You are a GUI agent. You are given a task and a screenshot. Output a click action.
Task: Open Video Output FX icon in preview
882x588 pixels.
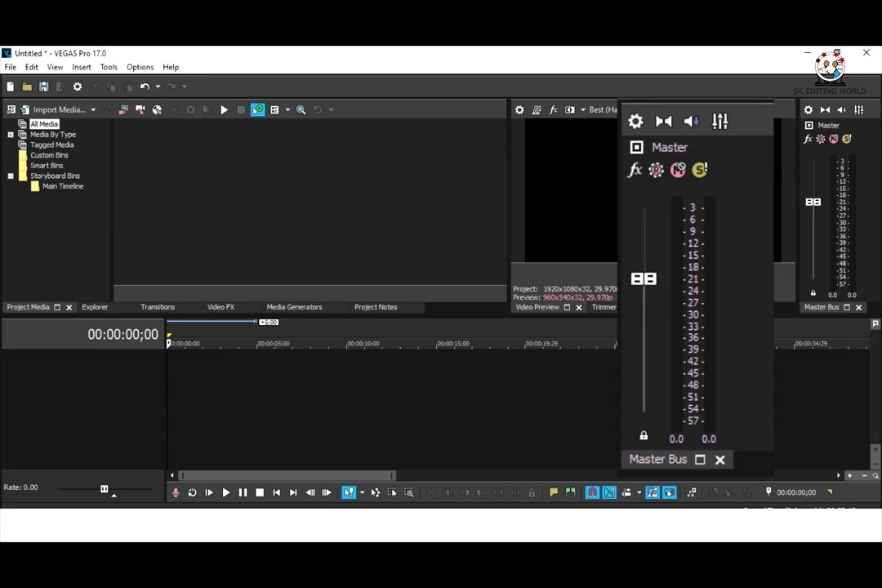pos(553,109)
